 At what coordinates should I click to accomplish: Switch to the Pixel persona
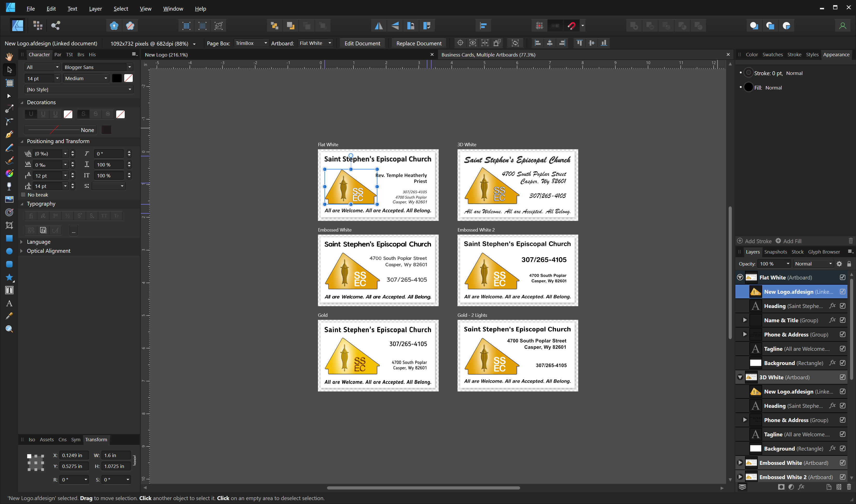coord(37,25)
